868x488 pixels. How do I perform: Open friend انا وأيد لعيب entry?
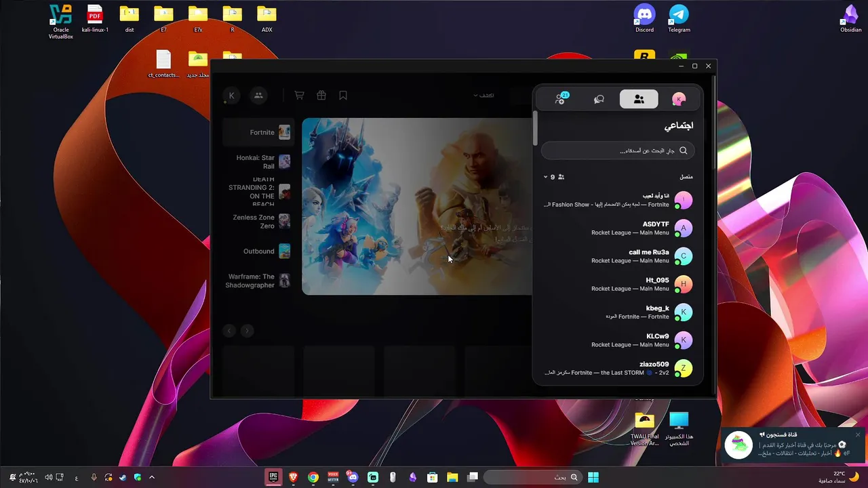tap(618, 200)
